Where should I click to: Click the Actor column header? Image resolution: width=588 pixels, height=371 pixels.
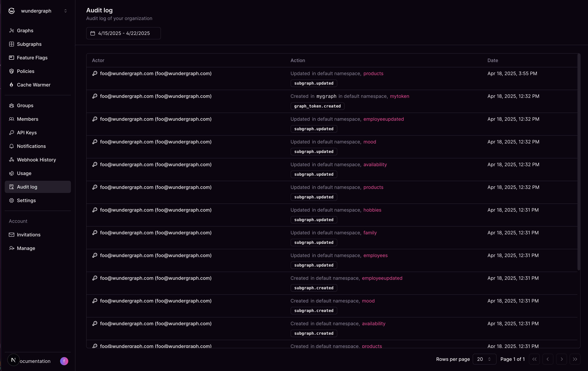(x=98, y=60)
